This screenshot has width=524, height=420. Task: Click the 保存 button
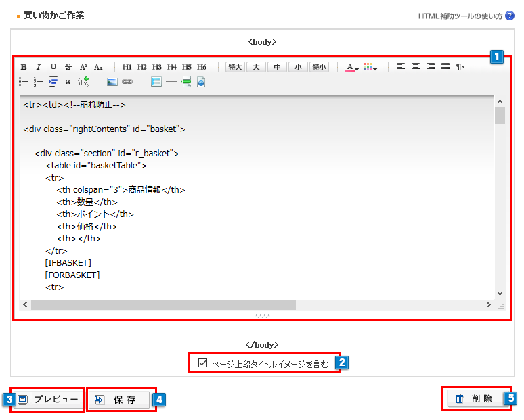coord(118,400)
